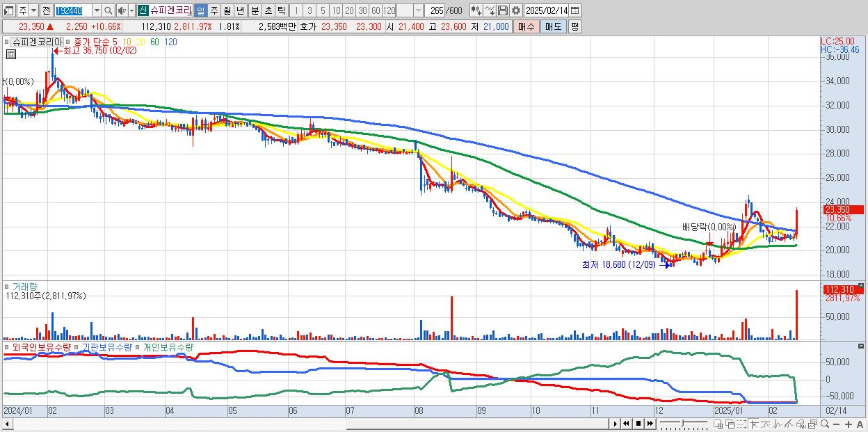Save chart settings with floppy icon
868x432 pixels.
pyautogui.click(x=502, y=10)
